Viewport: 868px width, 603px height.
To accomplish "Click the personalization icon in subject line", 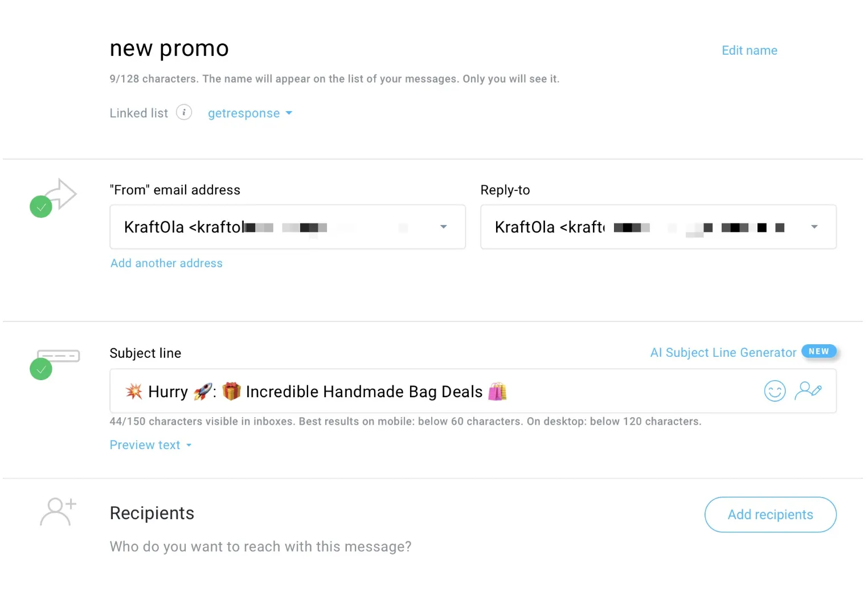I will tap(808, 391).
